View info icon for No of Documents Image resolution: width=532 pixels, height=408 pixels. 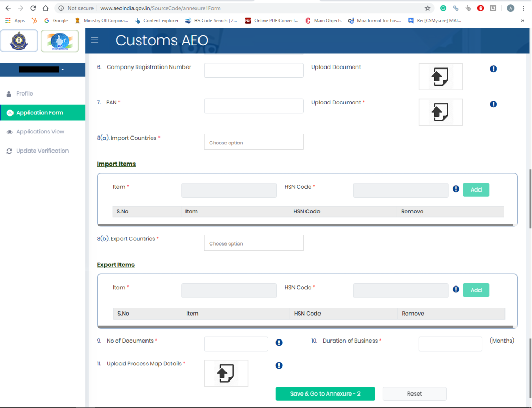coord(279,343)
